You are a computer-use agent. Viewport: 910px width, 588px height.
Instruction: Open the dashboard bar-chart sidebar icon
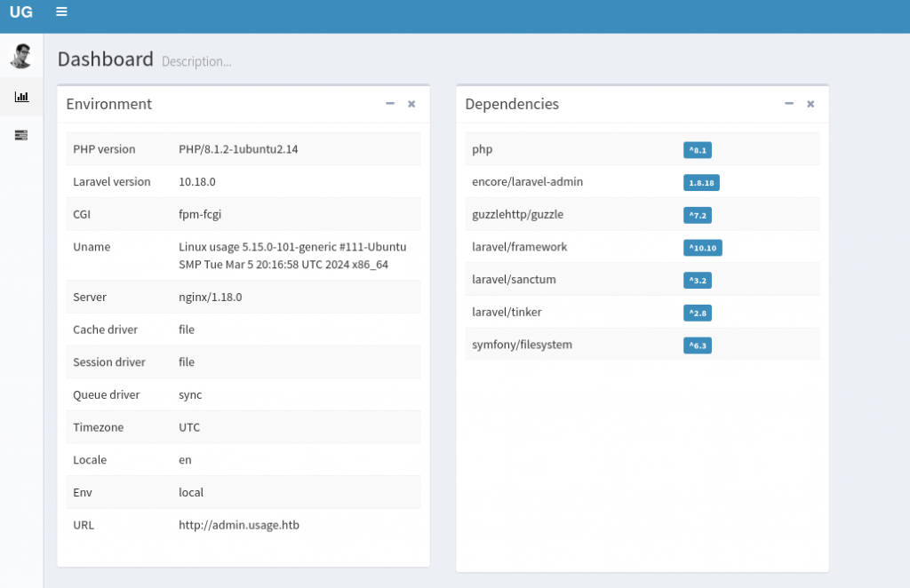click(x=21, y=97)
